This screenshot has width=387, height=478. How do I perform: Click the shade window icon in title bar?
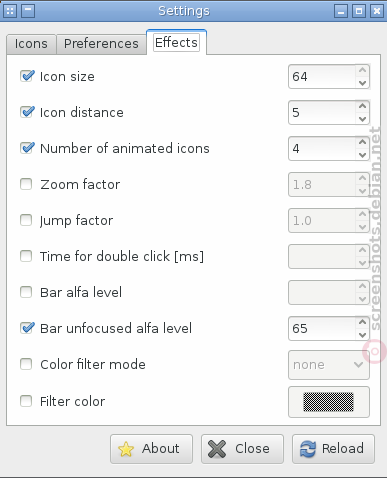(28, 11)
